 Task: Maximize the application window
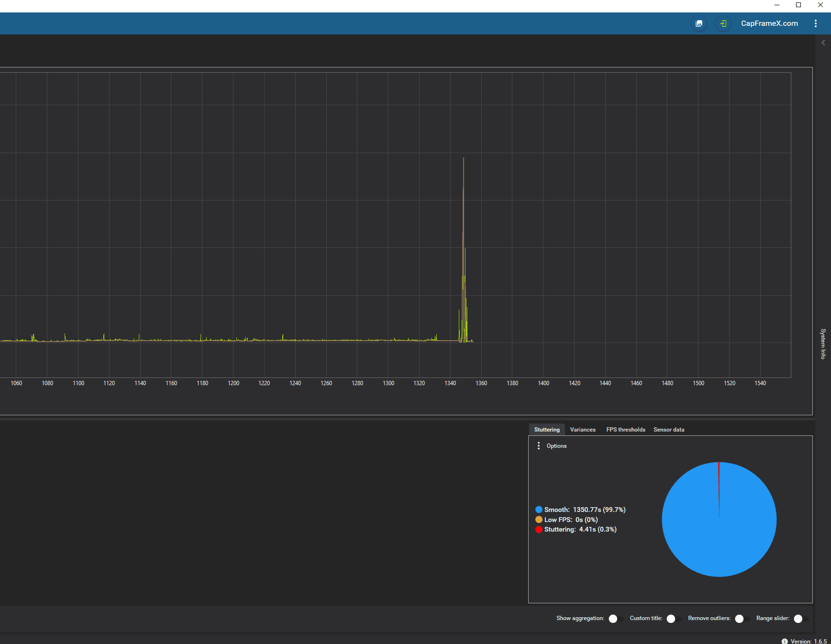coord(798,5)
